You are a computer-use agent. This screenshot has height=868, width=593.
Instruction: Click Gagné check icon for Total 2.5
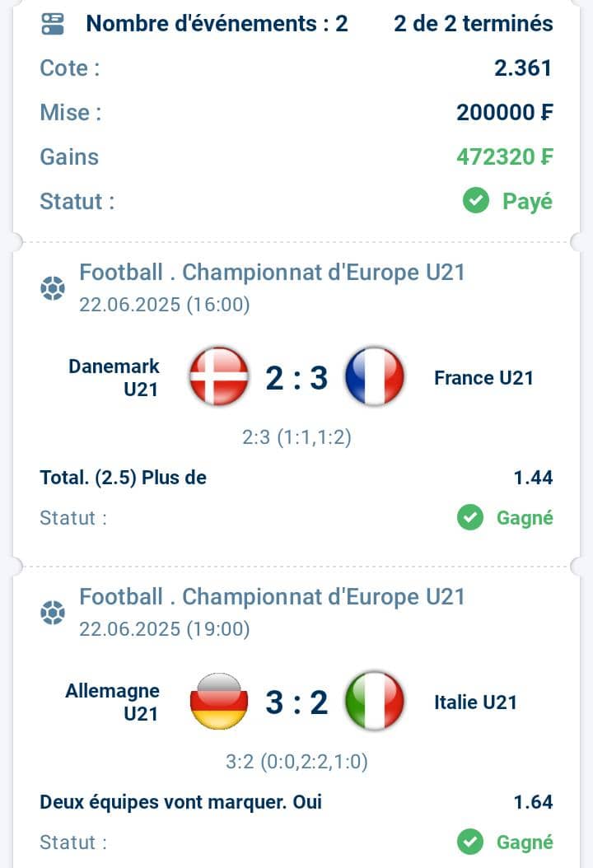coord(470,518)
